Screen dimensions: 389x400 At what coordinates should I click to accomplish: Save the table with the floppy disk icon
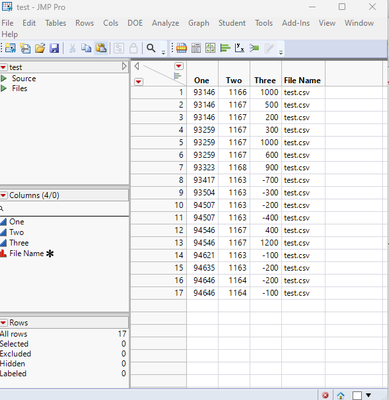point(54,49)
